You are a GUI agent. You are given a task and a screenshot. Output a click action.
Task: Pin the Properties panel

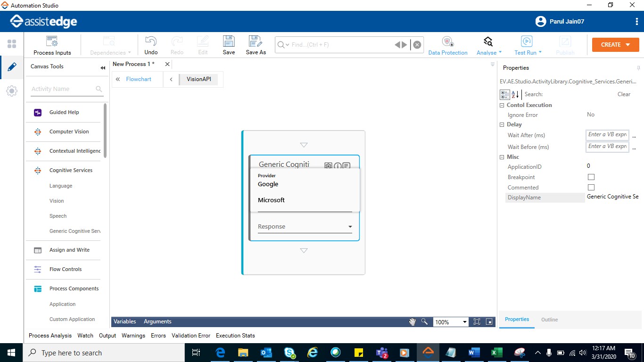point(638,68)
